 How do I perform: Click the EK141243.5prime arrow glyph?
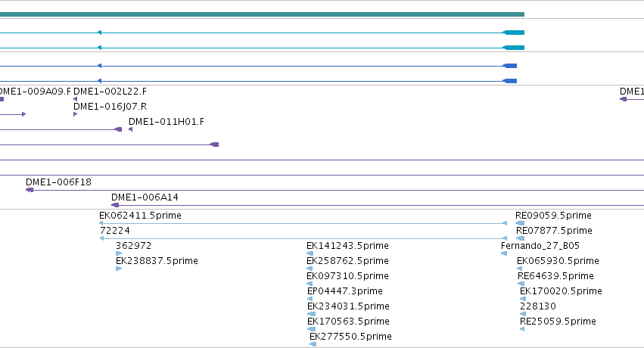310,253
